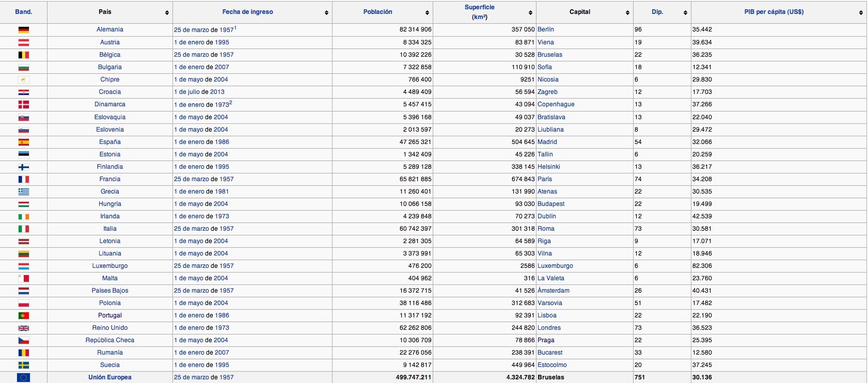Follow the Copenhague capital link
The height and width of the screenshot is (383, 868).
click(556, 104)
